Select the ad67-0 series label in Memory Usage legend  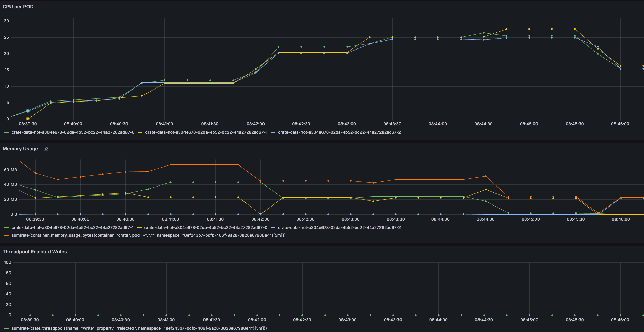pyautogui.click(x=206, y=228)
